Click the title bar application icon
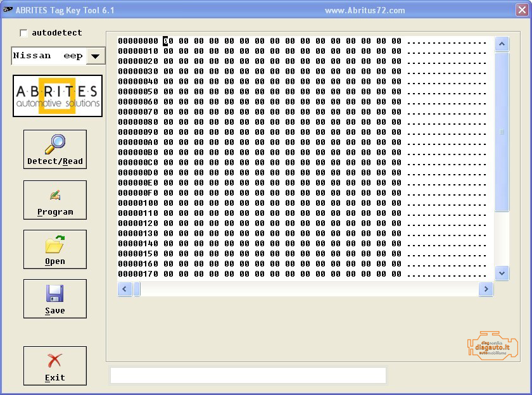 click(8, 10)
